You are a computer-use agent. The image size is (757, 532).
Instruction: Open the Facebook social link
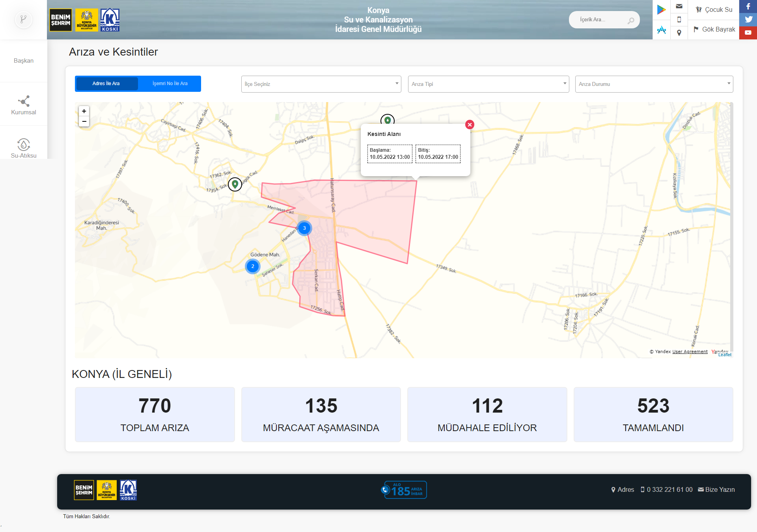[x=748, y=6]
